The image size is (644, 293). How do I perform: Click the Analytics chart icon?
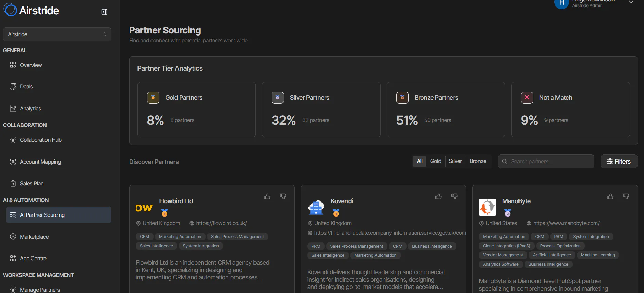pyautogui.click(x=13, y=108)
